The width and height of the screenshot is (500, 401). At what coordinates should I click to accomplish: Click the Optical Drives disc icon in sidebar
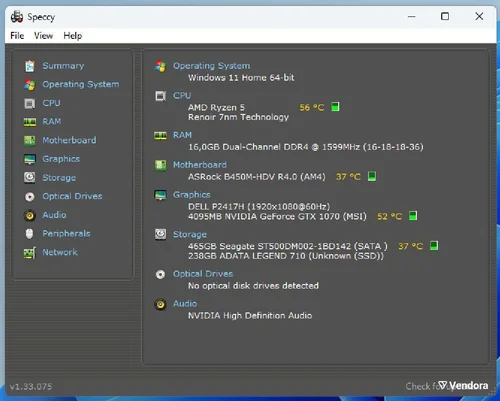pyautogui.click(x=30, y=197)
